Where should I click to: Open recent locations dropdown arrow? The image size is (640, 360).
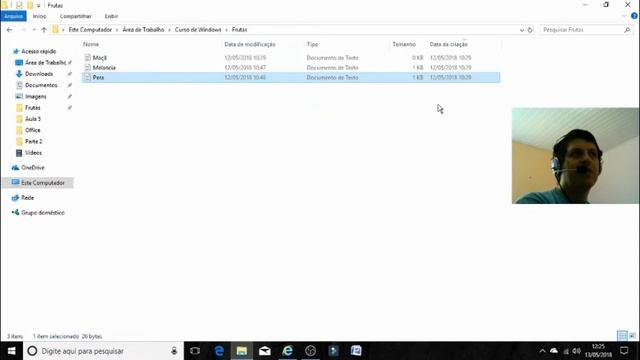click(34, 30)
